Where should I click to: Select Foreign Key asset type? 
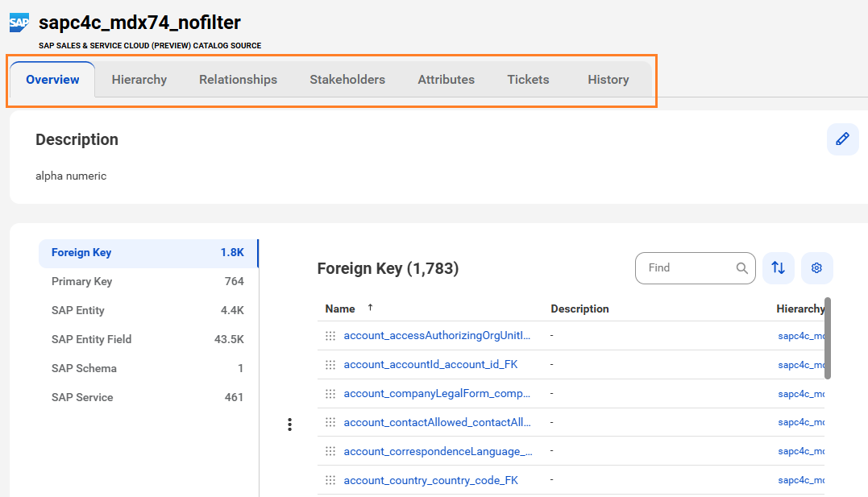point(148,253)
